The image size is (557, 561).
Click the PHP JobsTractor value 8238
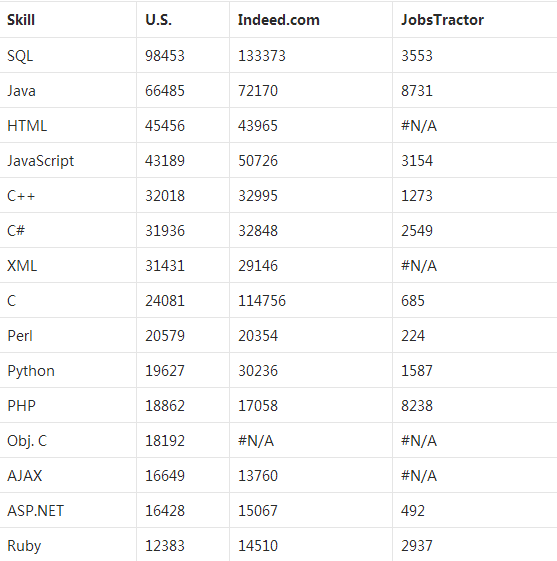click(x=417, y=406)
